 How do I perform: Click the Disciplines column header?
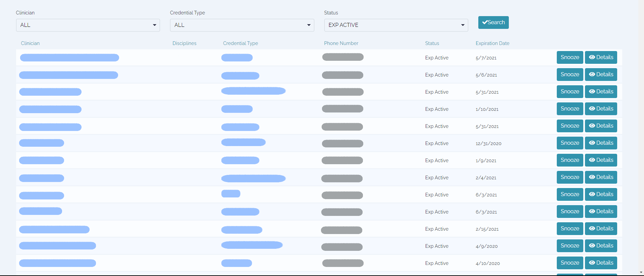(184, 43)
